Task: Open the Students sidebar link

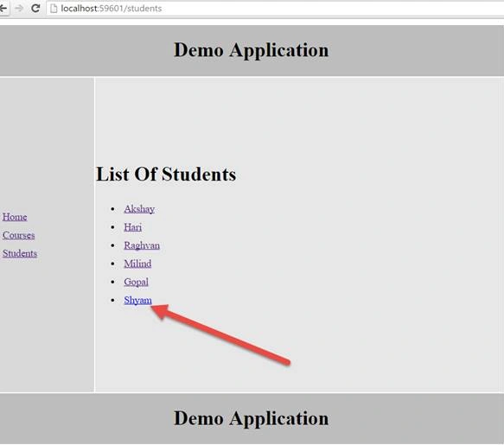Action: click(x=20, y=253)
